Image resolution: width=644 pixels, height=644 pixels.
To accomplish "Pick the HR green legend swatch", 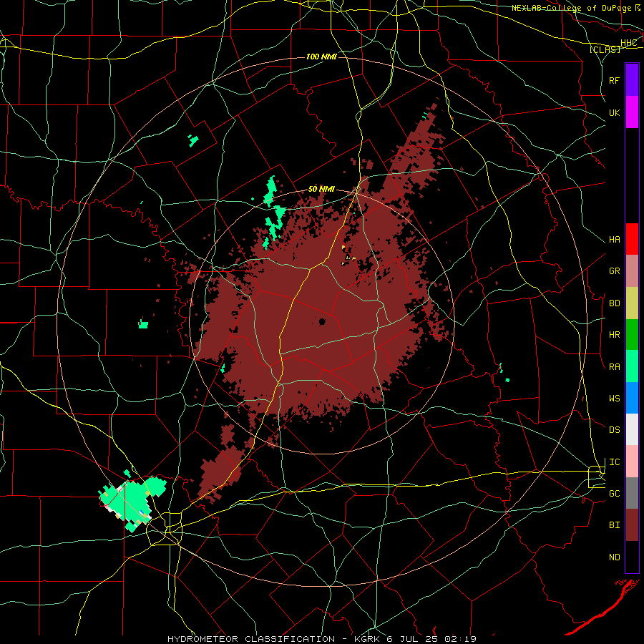I will coord(632,335).
